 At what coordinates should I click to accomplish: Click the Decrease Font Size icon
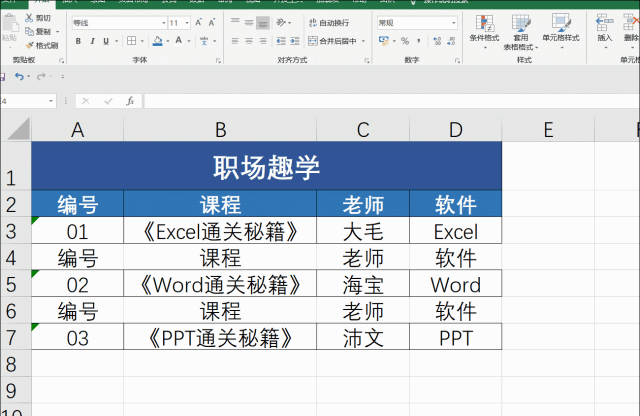212,23
